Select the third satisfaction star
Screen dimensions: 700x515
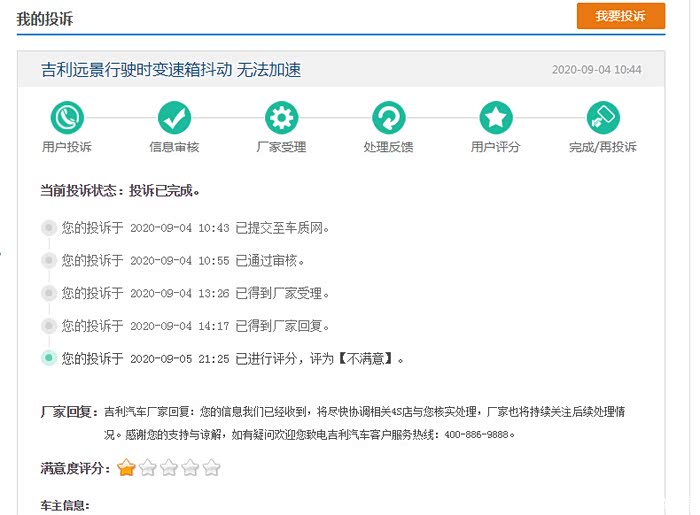point(168,467)
